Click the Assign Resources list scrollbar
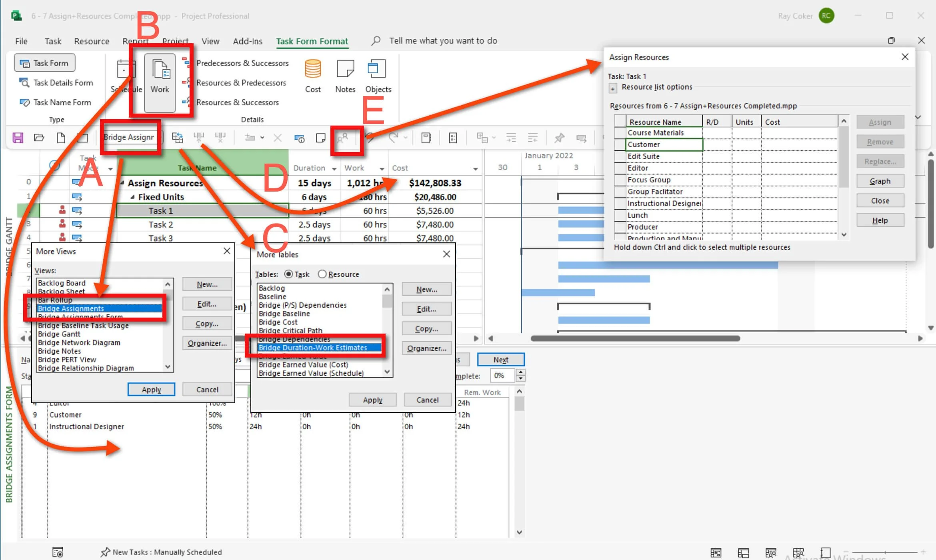The height and width of the screenshot is (560, 936). pyautogui.click(x=844, y=157)
